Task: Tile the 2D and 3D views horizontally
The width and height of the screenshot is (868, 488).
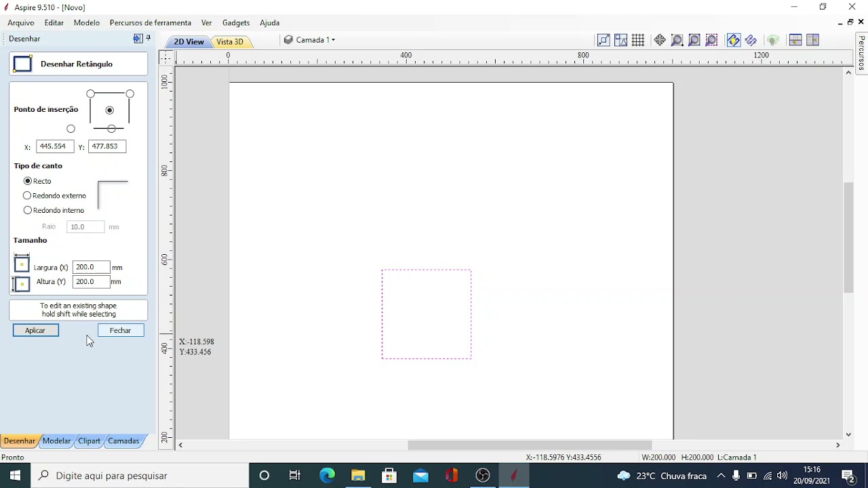Action: pyautogui.click(x=795, y=41)
